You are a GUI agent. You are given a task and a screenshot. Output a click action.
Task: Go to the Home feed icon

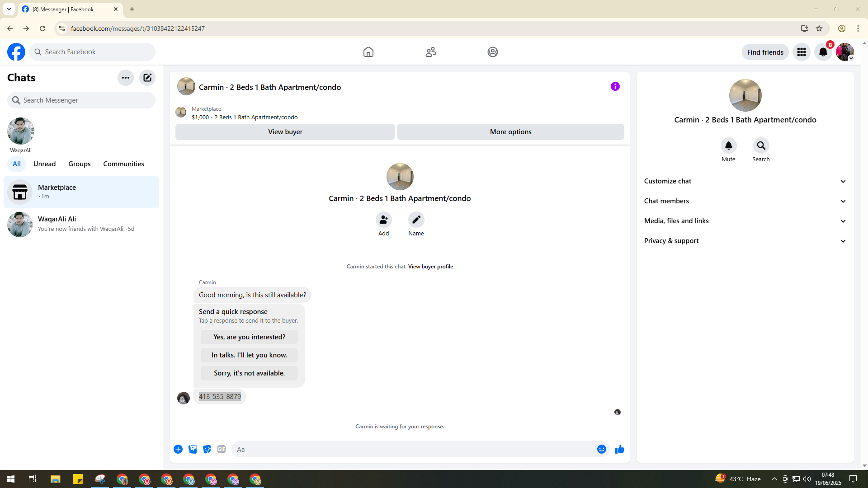[368, 52]
